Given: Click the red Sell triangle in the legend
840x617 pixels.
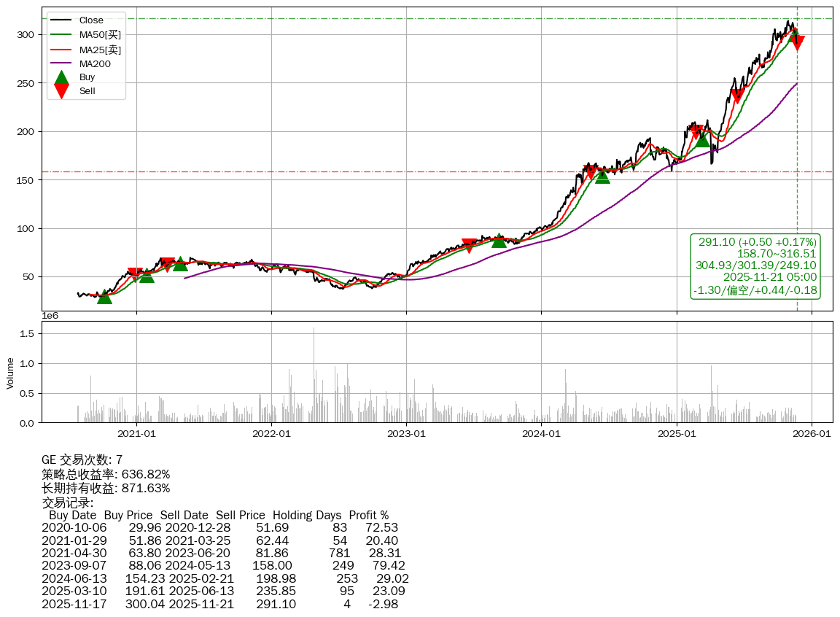Looking at the screenshot, I should point(62,91).
